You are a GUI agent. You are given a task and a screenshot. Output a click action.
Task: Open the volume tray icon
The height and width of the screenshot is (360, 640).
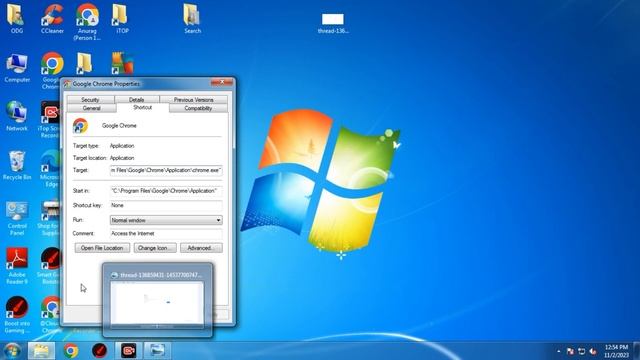point(593,351)
